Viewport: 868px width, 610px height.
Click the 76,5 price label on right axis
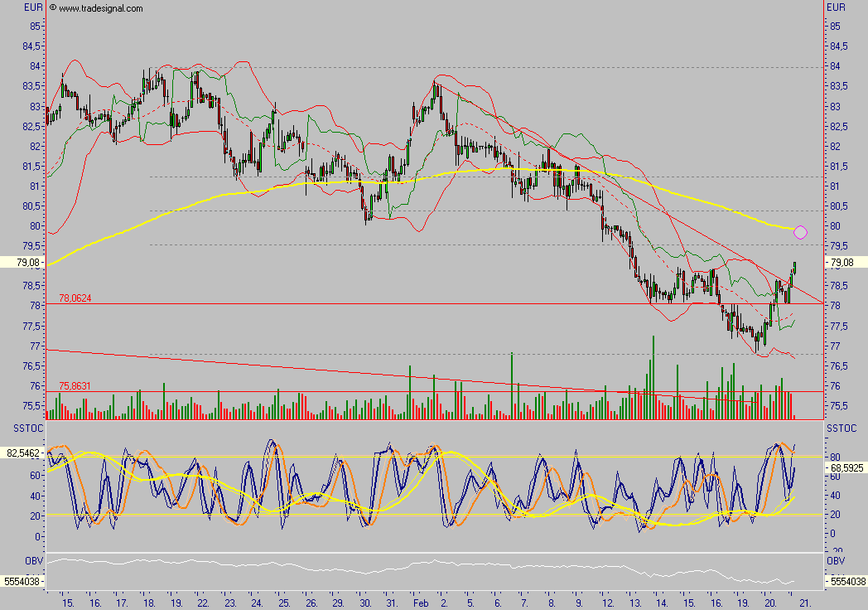click(x=839, y=366)
